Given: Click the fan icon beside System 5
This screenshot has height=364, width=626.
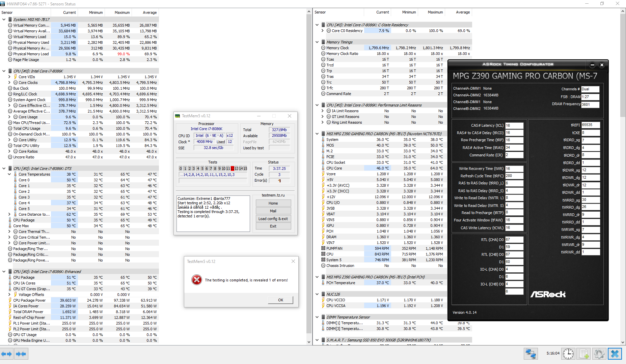Looking at the screenshot, I should 323,260.
